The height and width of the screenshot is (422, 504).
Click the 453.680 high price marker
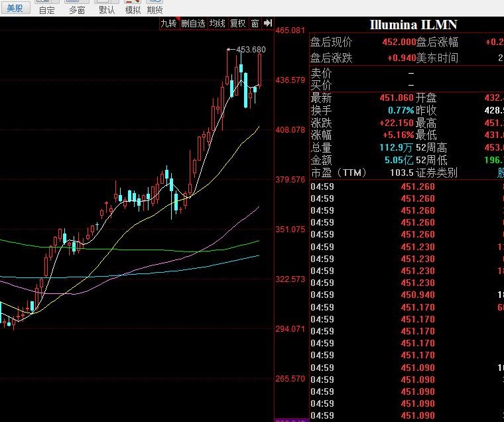click(251, 50)
